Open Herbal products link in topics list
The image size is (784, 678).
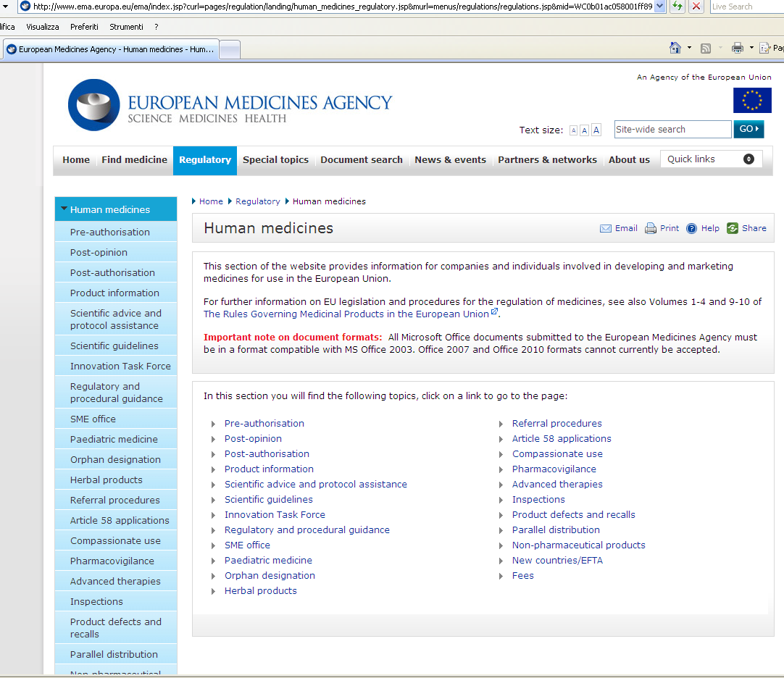[261, 591]
